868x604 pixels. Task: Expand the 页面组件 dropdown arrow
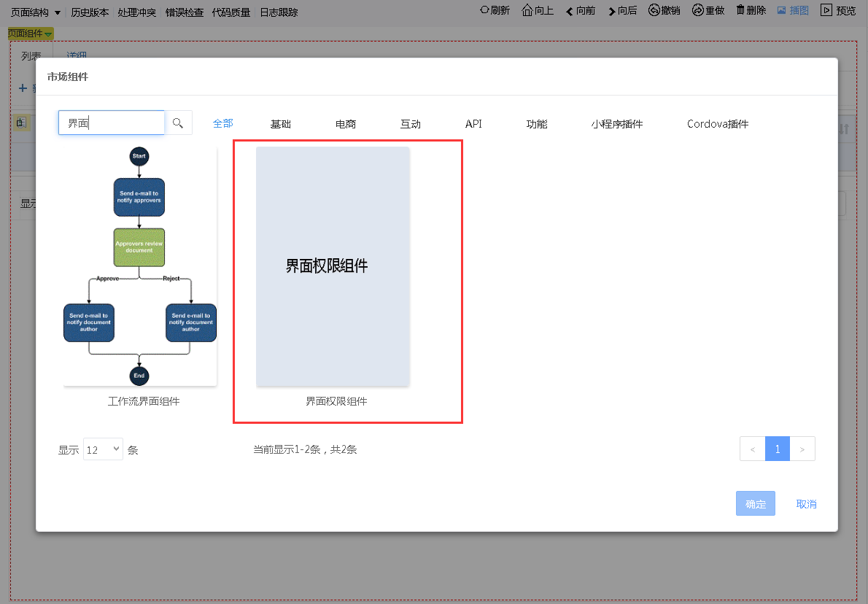[x=48, y=34]
